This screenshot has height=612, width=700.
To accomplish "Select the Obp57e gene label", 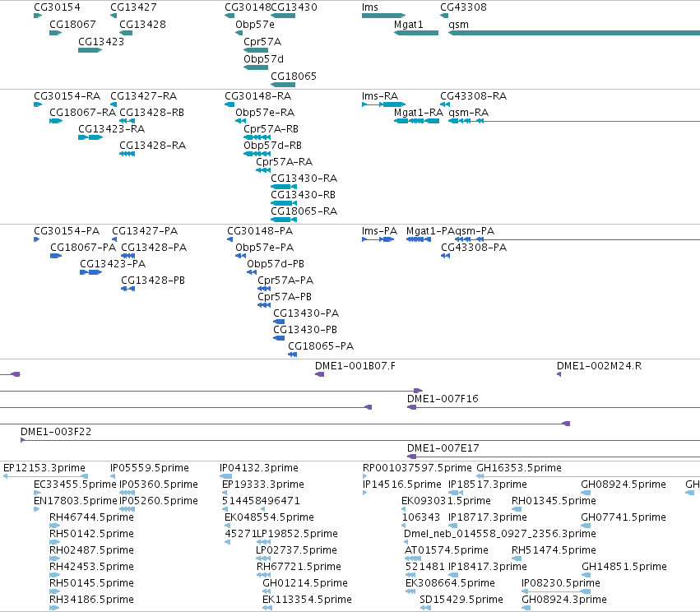I will pos(255,25).
